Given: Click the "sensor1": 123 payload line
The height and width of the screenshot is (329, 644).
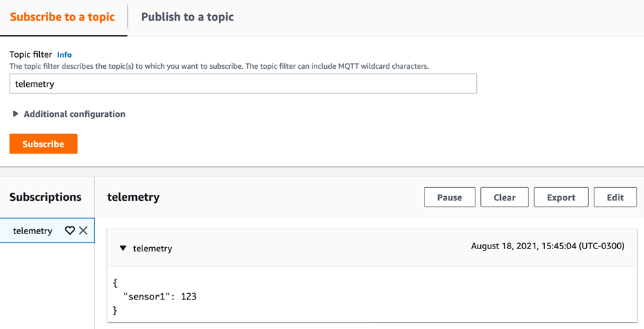Looking at the screenshot, I should tap(160, 297).
